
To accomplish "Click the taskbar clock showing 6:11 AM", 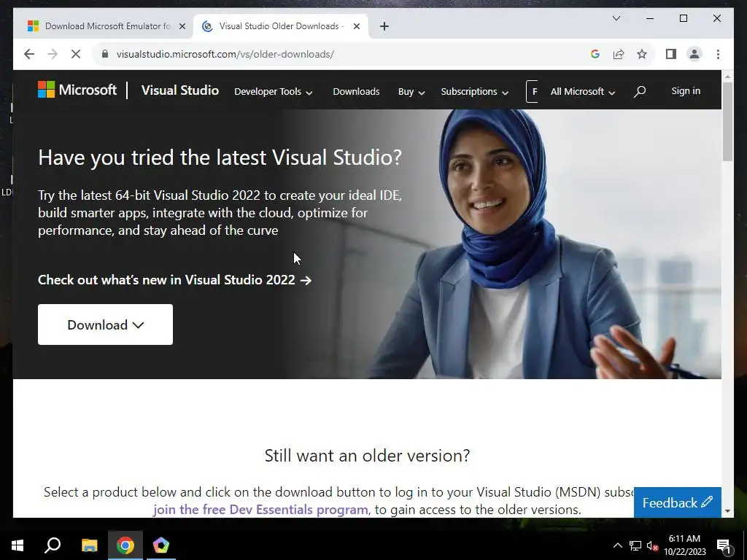I will (684, 545).
